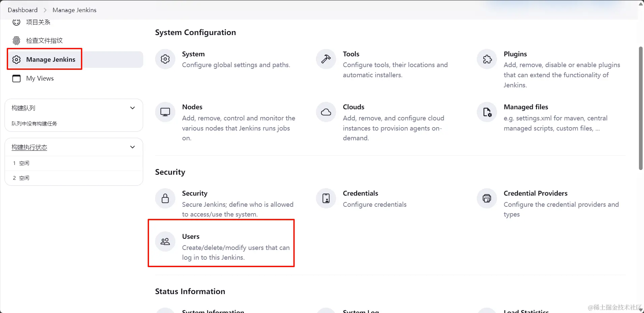Collapse the 构建队列 panel chevron
Viewport: 644px width, 313px height.
[133, 108]
